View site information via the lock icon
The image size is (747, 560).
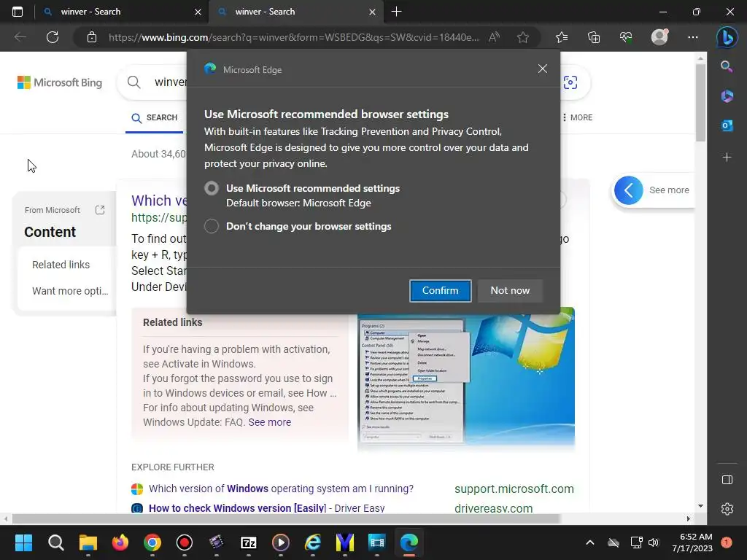point(92,37)
